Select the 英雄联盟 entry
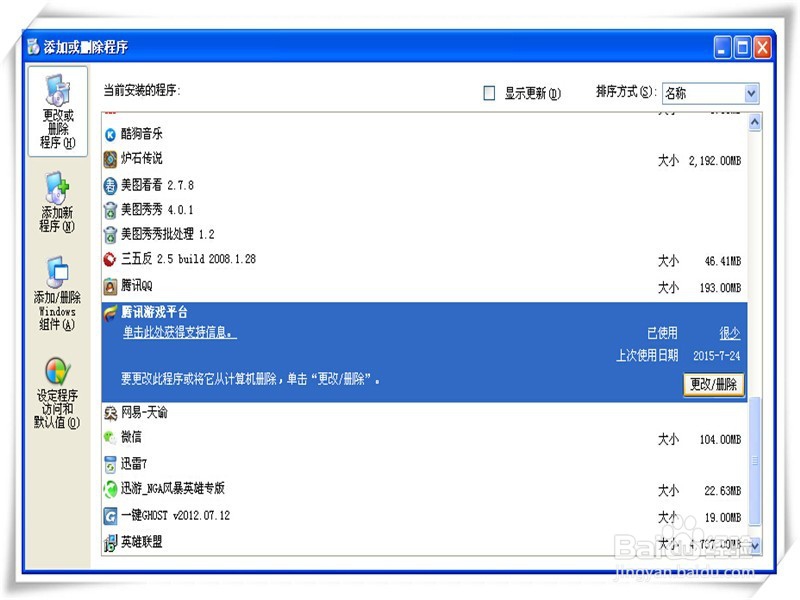The height and width of the screenshot is (600, 800). [424, 542]
